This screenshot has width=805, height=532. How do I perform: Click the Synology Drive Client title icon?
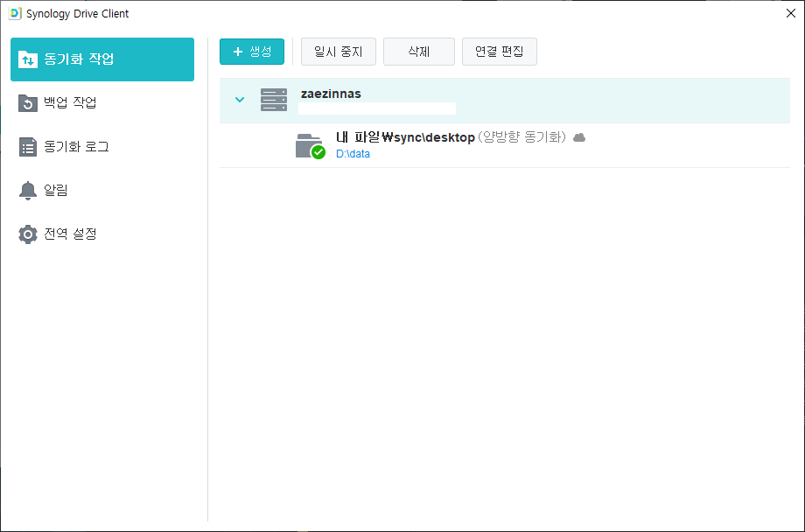15,13
